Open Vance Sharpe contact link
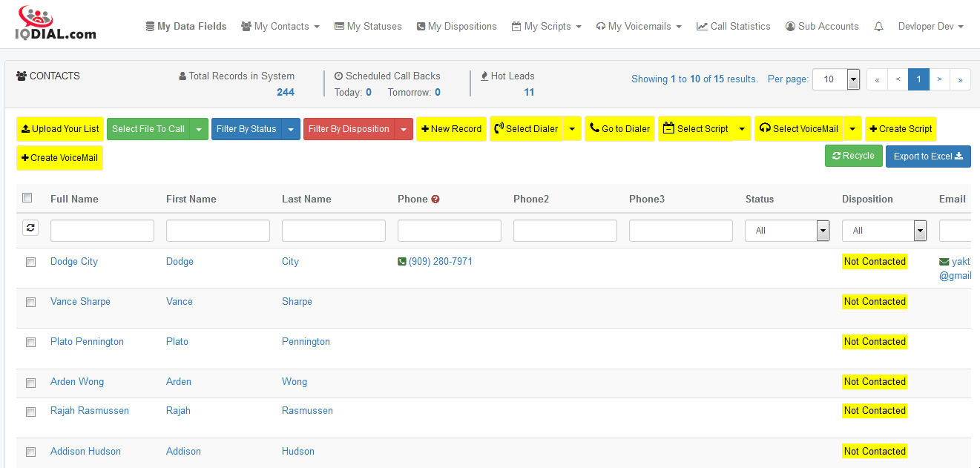 coord(80,302)
